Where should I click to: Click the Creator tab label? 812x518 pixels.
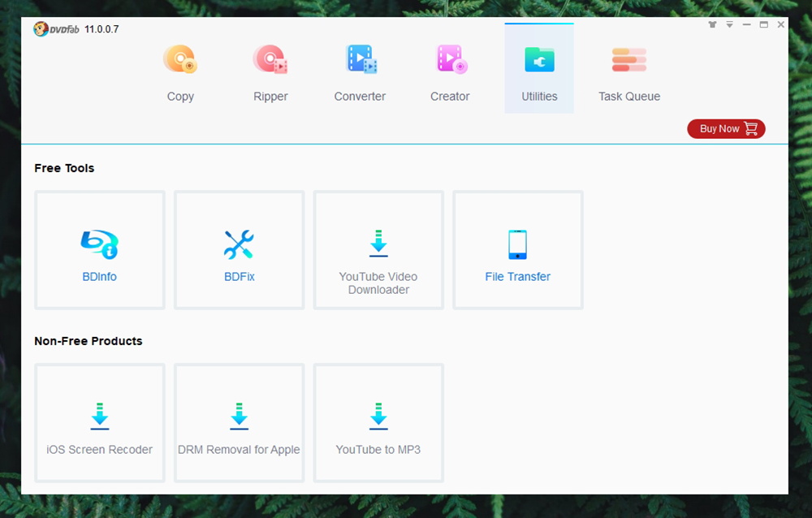[450, 97]
